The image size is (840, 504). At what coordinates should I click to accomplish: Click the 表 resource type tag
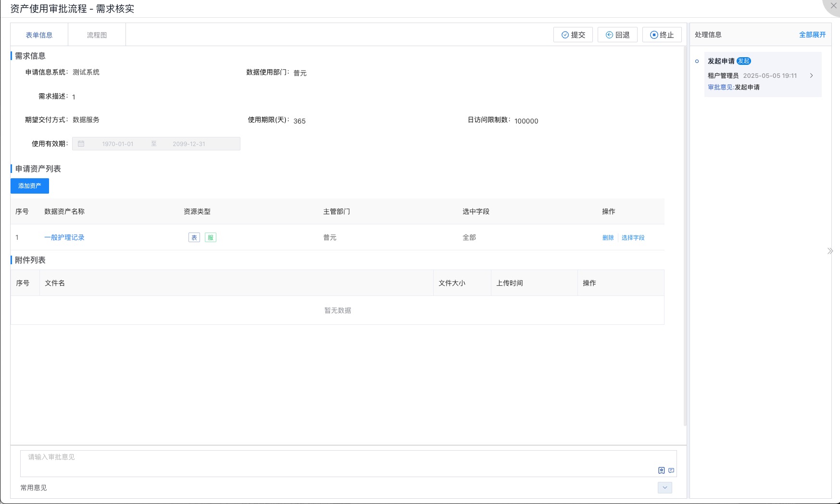coord(194,237)
